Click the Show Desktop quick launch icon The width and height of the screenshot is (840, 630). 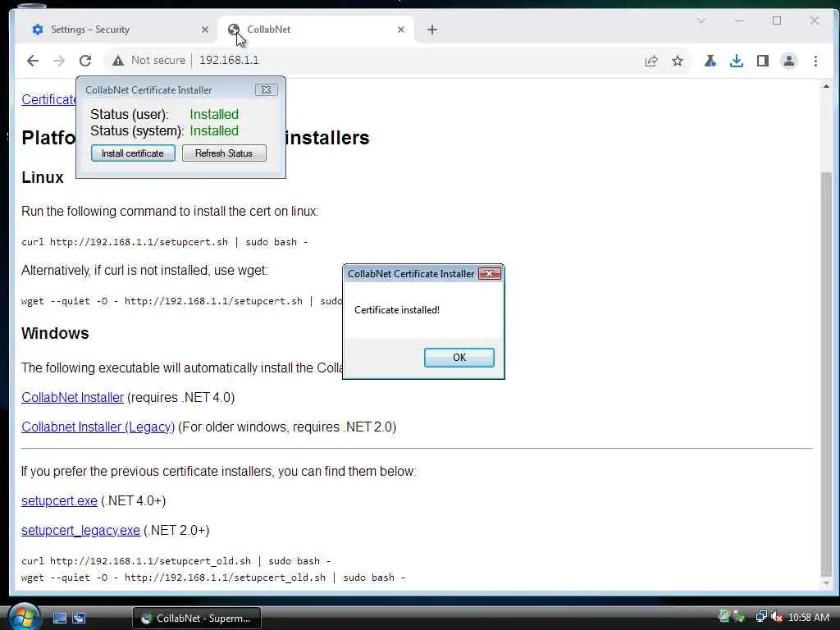click(x=59, y=619)
